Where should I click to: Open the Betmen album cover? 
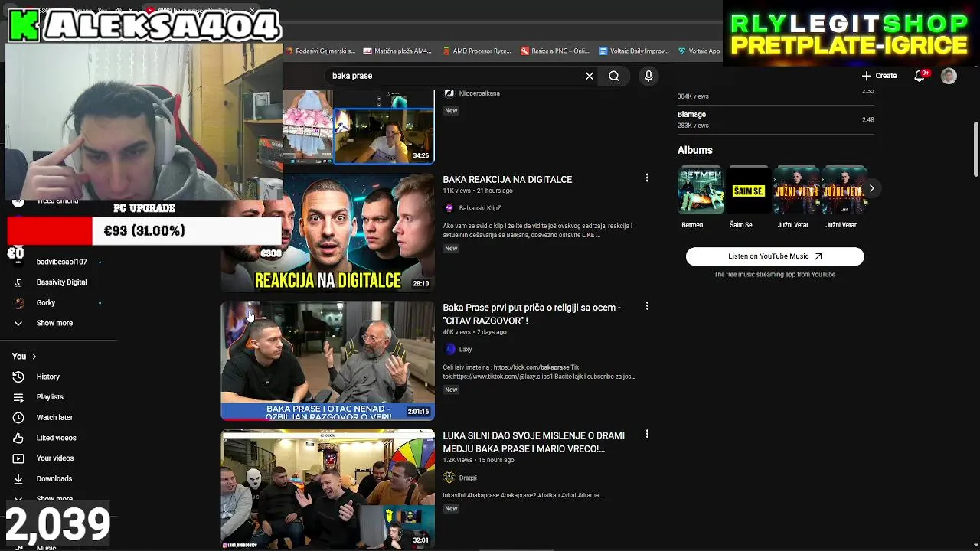(x=700, y=190)
